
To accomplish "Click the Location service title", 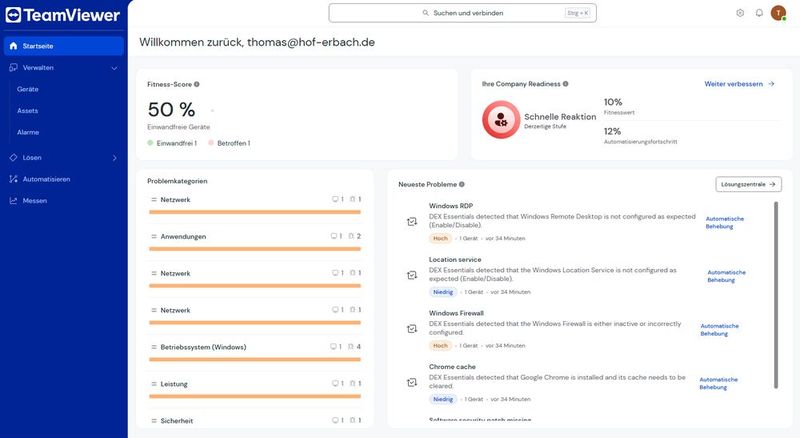I will [x=455, y=259].
